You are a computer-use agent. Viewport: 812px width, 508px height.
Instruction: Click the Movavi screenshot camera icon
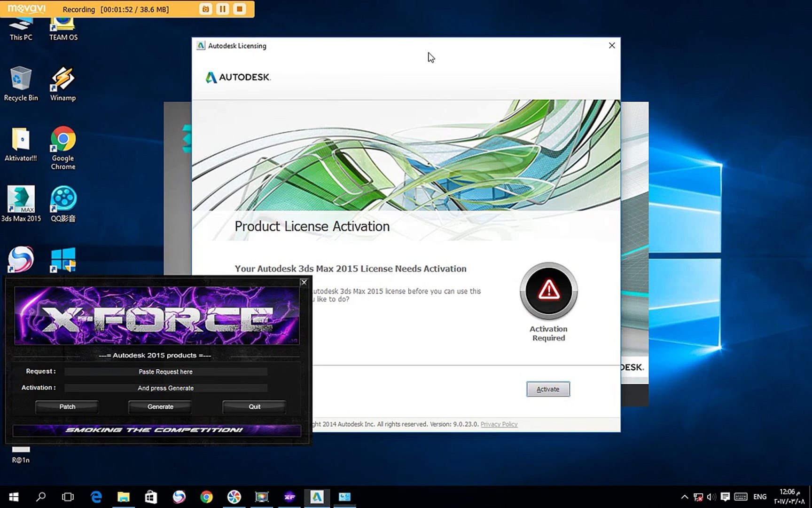point(205,9)
